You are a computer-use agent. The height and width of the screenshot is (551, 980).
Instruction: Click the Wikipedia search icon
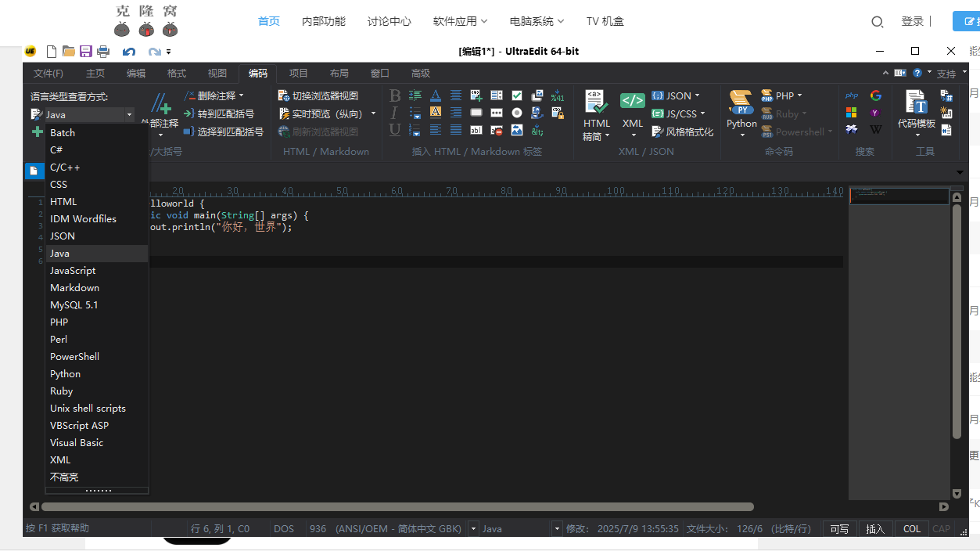coord(876,130)
